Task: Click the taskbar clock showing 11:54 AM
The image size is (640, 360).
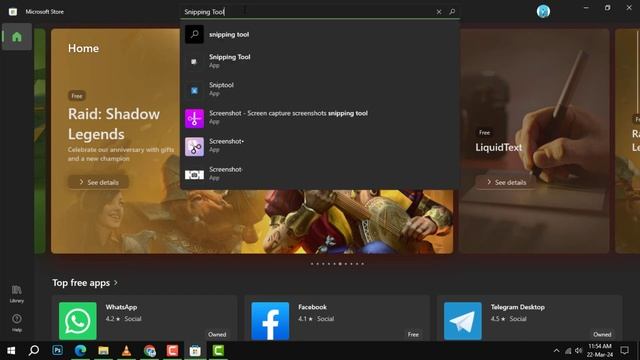Action: pos(600,351)
